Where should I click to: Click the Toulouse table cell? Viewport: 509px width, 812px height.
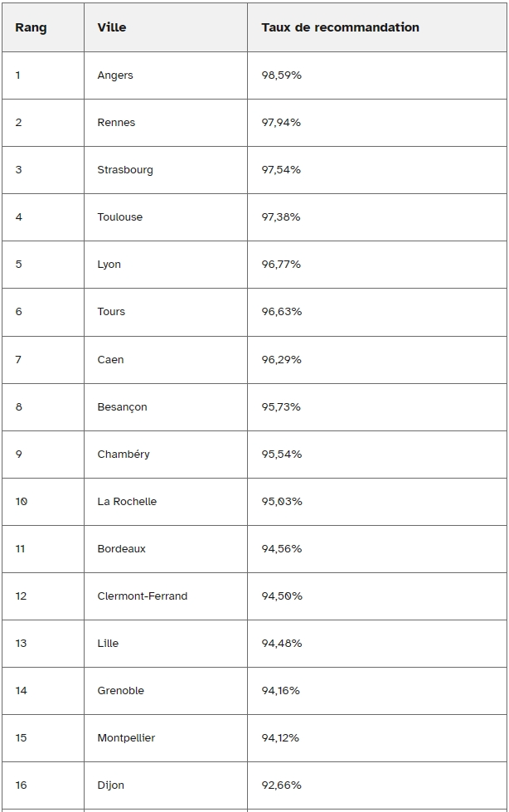[166, 217]
